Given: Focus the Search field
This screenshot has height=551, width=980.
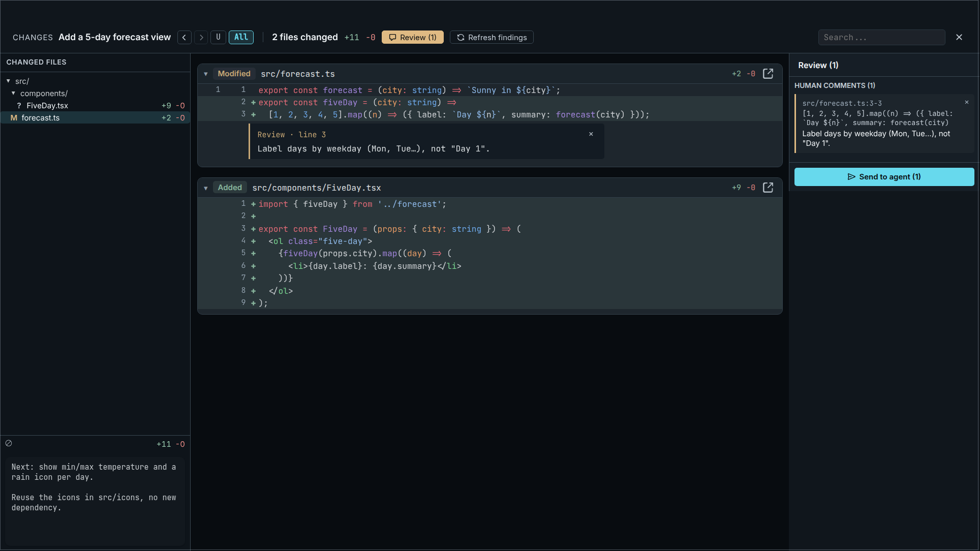Looking at the screenshot, I should click(x=881, y=37).
